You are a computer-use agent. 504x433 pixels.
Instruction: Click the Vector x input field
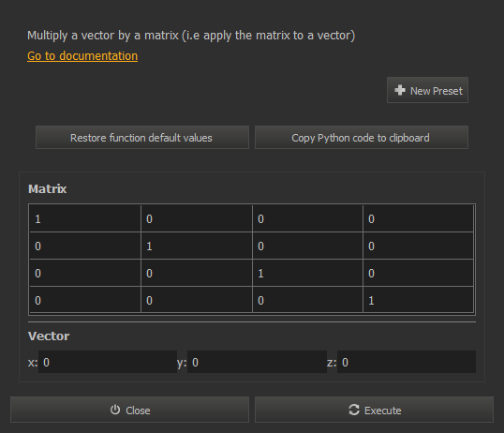click(x=108, y=362)
